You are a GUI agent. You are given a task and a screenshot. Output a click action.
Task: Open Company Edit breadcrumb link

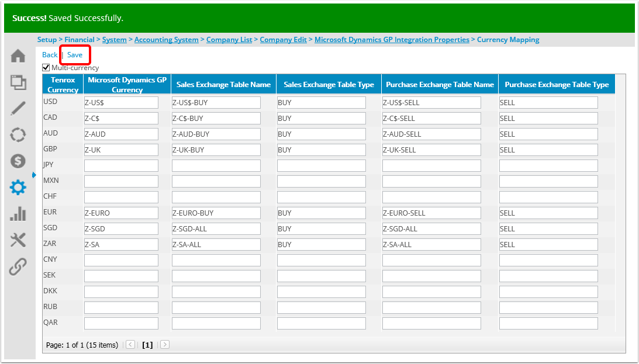(283, 40)
